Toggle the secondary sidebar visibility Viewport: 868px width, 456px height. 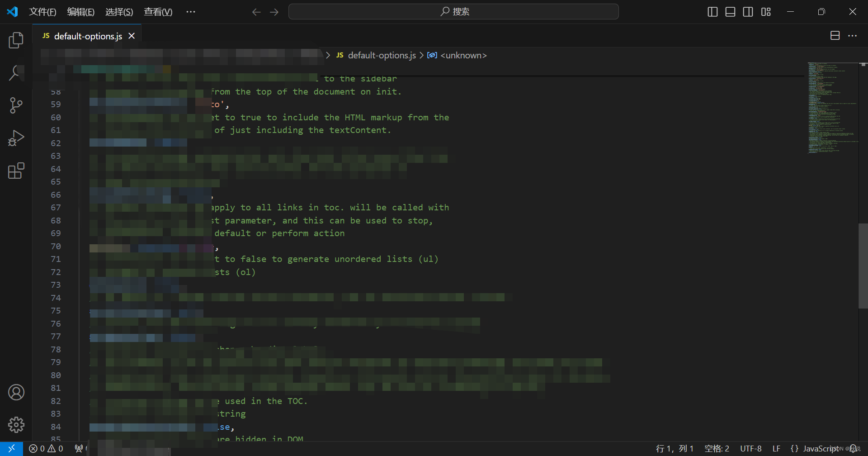[748, 12]
